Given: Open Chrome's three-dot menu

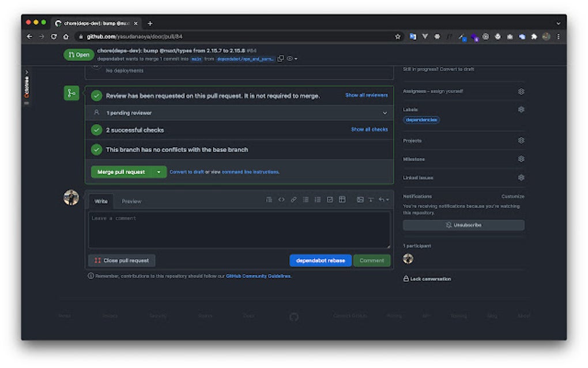Looking at the screenshot, I should point(559,36).
